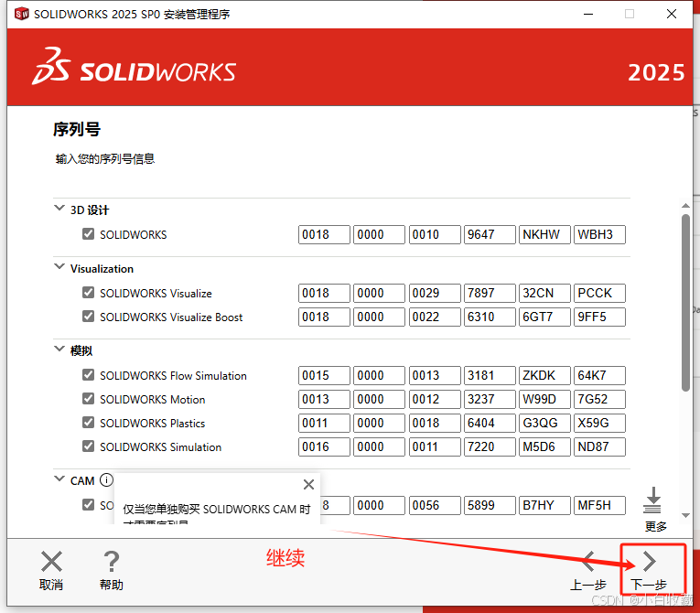Screen dimensions: 700x613
Task: Click the Cancel X icon
Action: pos(51,561)
